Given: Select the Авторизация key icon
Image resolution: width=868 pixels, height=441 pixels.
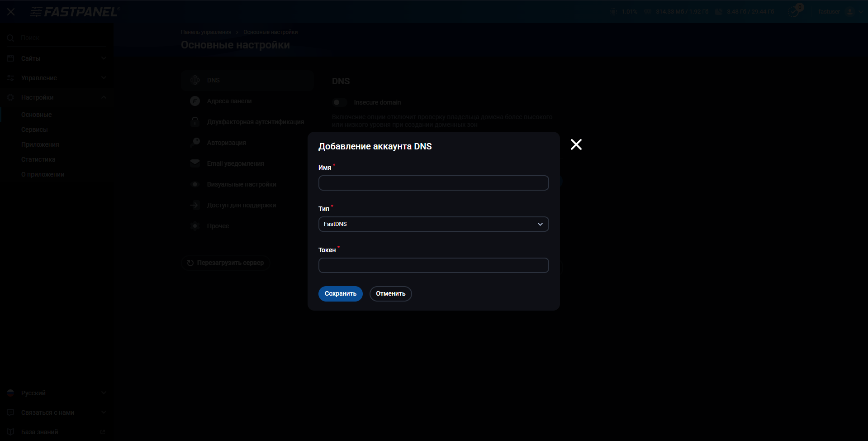Looking at the screenshot, I should [x=195, y=142].
